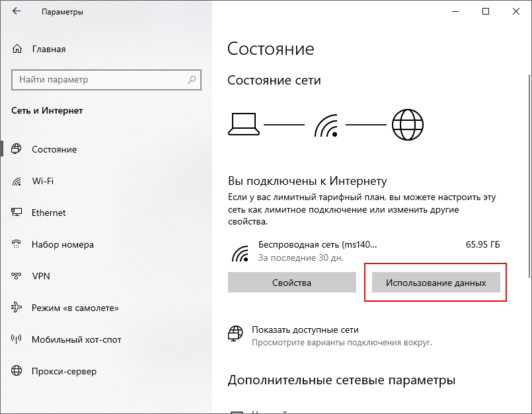This screenshot has height=414, width=532.
Task: Click the Беспроводная сеть connection entry
Action: (364, 251)
